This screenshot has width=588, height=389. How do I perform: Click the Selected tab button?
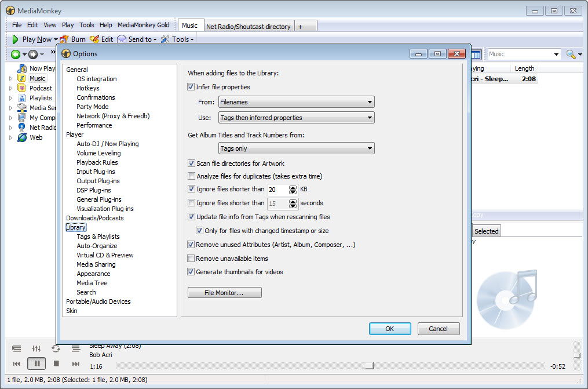pos(487,231)
